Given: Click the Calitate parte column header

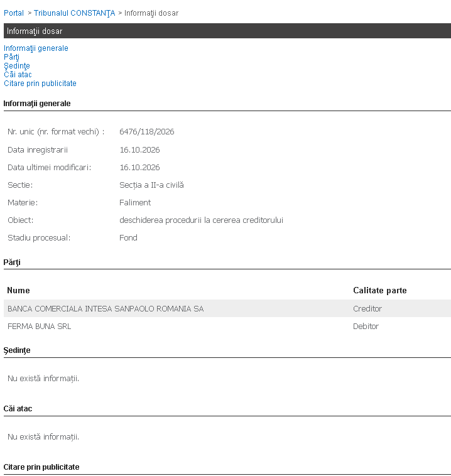Looking at the screenshot, I should click(380, 291).
